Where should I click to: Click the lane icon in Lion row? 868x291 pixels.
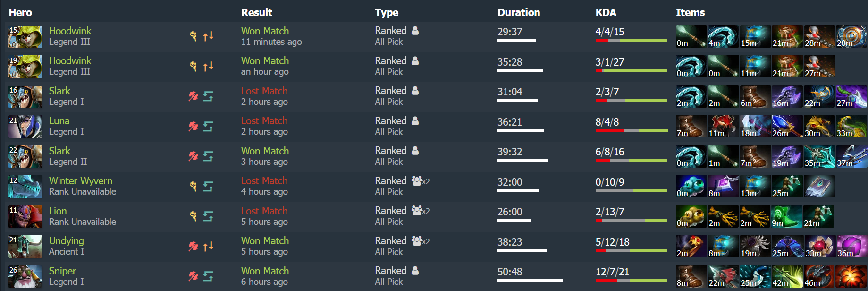tap(208, 216)
